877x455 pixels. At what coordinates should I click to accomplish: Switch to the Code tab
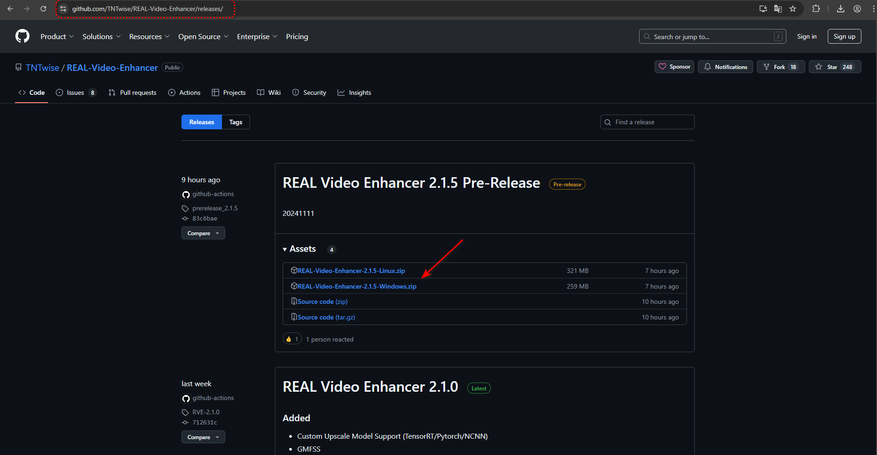point(31,93)
